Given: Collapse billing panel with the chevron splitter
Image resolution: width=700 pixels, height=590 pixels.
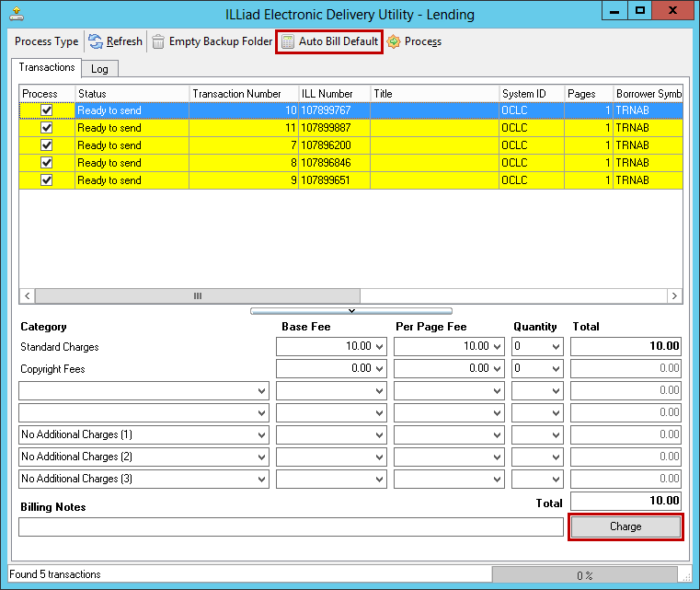Looking at the screenshot, I should (350, 311).
